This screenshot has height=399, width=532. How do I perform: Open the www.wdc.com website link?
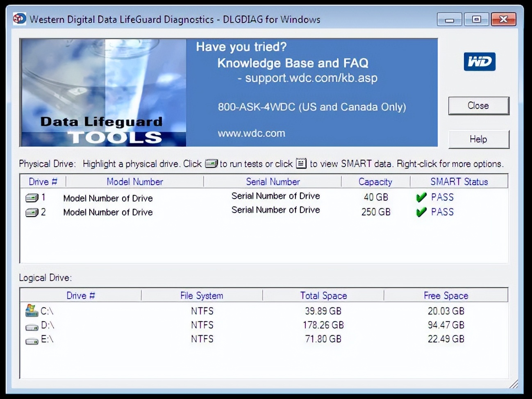tap(252, 133)
